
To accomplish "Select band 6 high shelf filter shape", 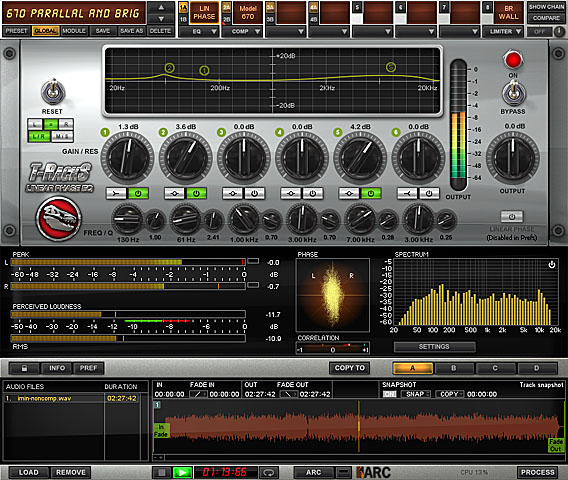I will 407,193.
